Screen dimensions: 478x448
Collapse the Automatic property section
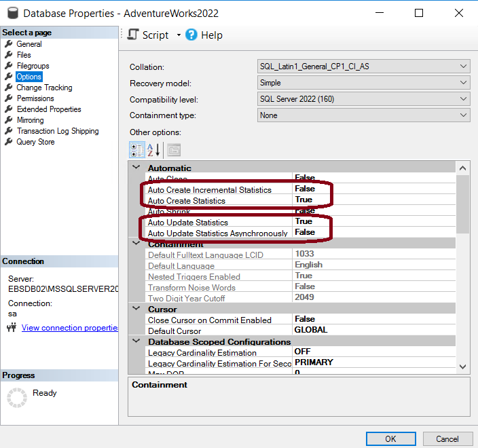tap(136, 168)
